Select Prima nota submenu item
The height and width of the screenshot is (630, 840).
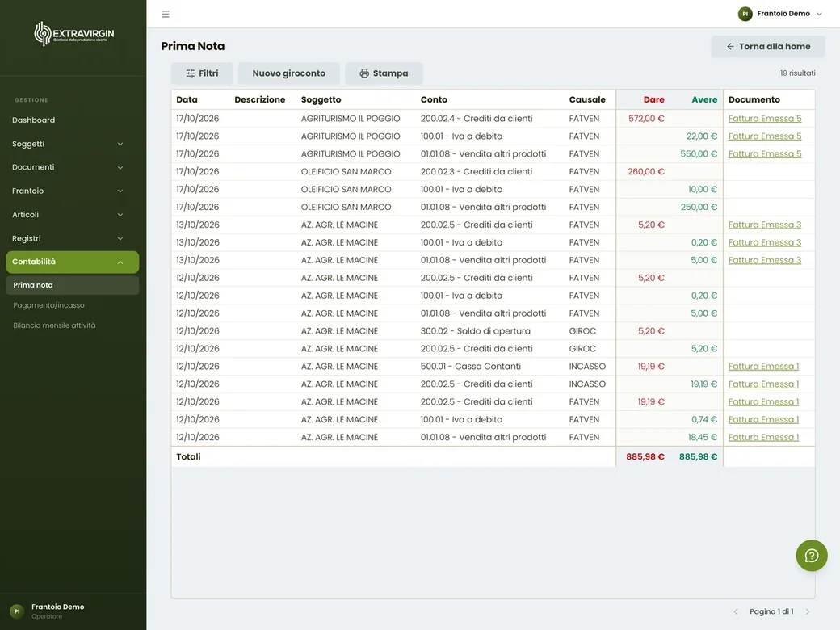coord(73,285)
